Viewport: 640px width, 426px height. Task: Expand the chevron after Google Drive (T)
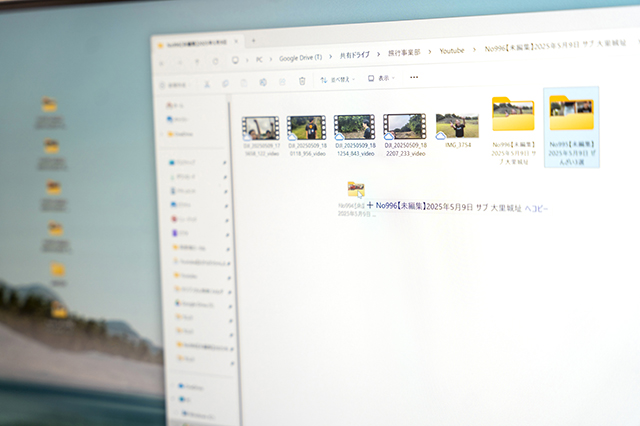[330, 56]
